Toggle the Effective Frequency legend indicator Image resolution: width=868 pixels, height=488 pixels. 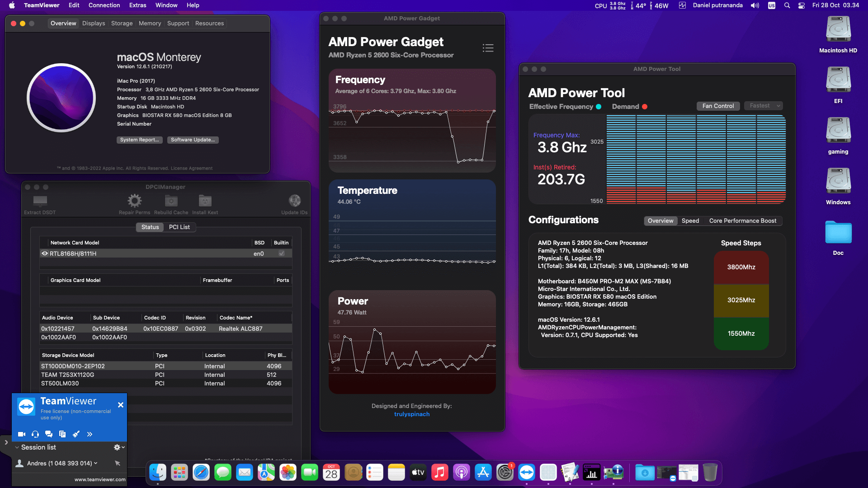click(x=599, y=107)
